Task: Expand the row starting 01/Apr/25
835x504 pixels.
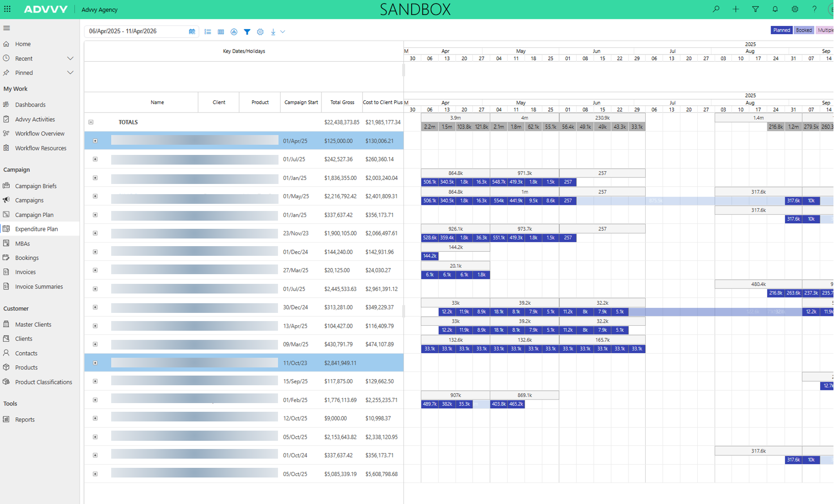Action: coord(95,141)
